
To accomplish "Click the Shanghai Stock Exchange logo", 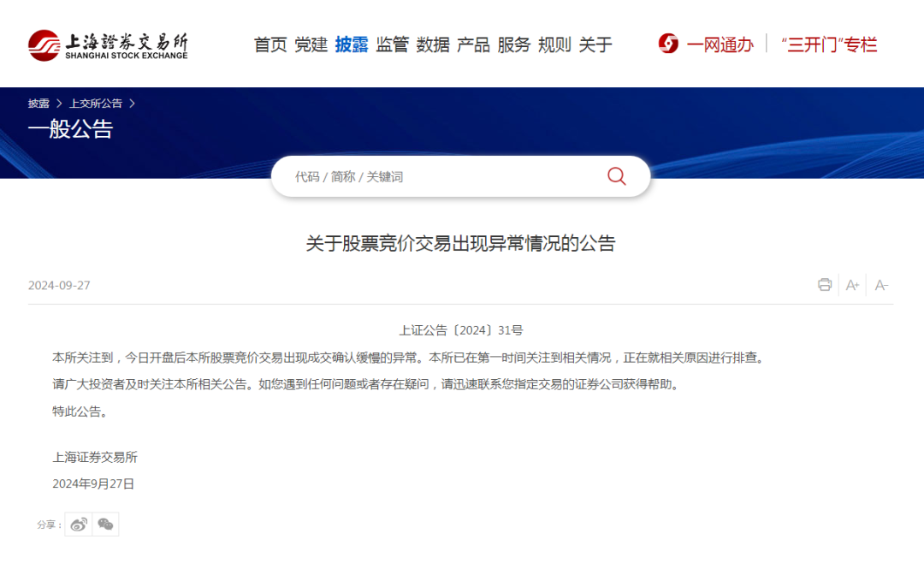I will tap(107, 44).
